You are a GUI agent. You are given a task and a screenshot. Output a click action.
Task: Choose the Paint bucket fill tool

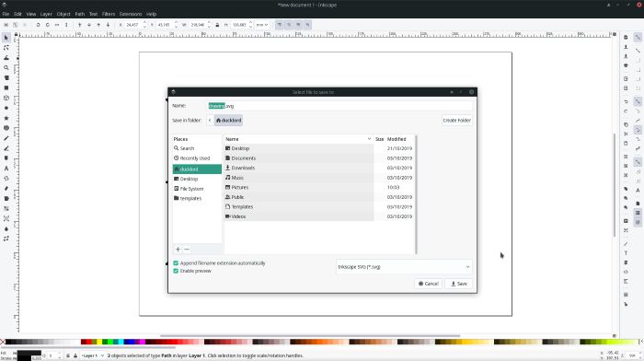(6, 199)
